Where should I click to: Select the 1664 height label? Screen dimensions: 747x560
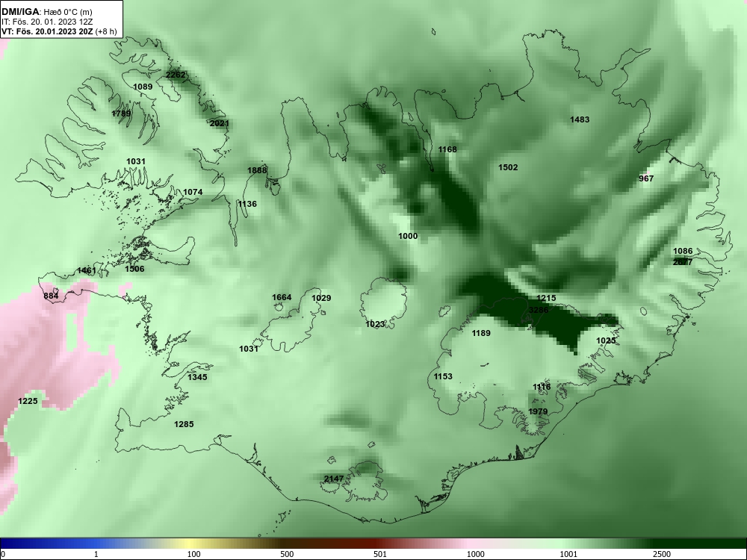(x=282, y=297)
